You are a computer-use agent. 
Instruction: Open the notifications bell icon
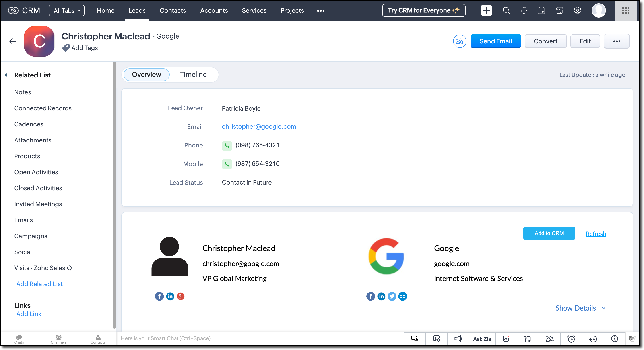524,10
